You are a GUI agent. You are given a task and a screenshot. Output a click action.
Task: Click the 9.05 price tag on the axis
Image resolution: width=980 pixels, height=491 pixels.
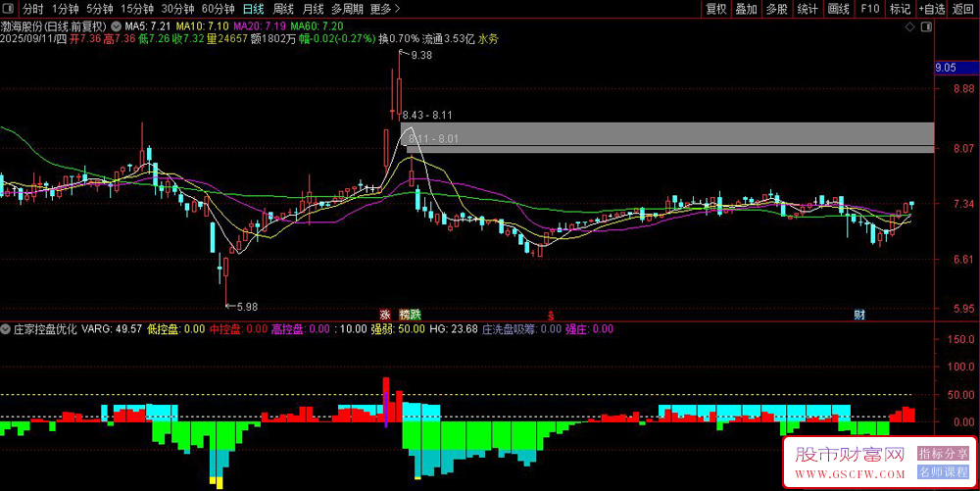tap(956, 68)
